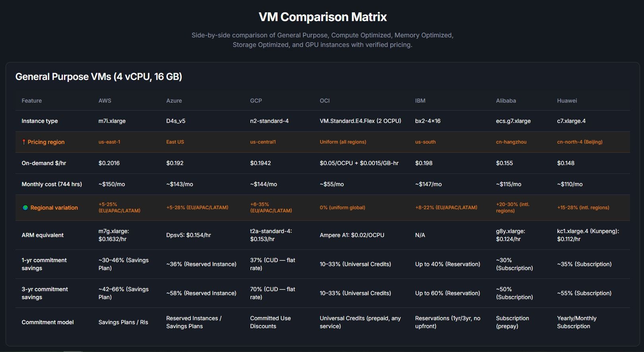Select the '$0.192' Azure price
Image resolution: width=644 pixels, height=352 pixels.
tap(175, 163)
